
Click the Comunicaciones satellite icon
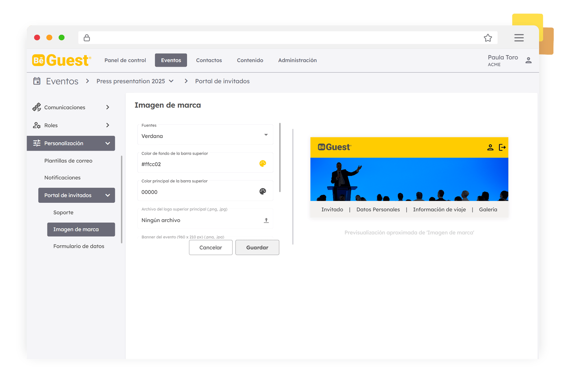pyautogui.click(x=37, y=107)
